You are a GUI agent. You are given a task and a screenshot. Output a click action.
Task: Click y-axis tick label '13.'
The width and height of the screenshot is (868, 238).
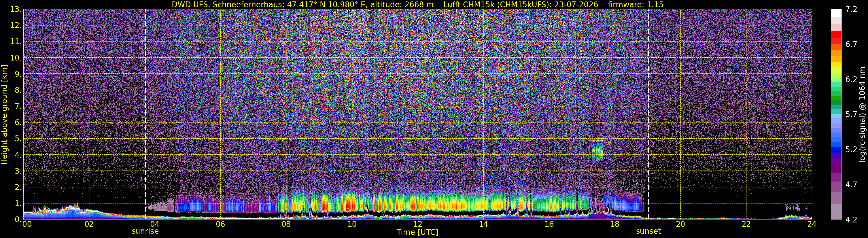[x=16, y=10]
